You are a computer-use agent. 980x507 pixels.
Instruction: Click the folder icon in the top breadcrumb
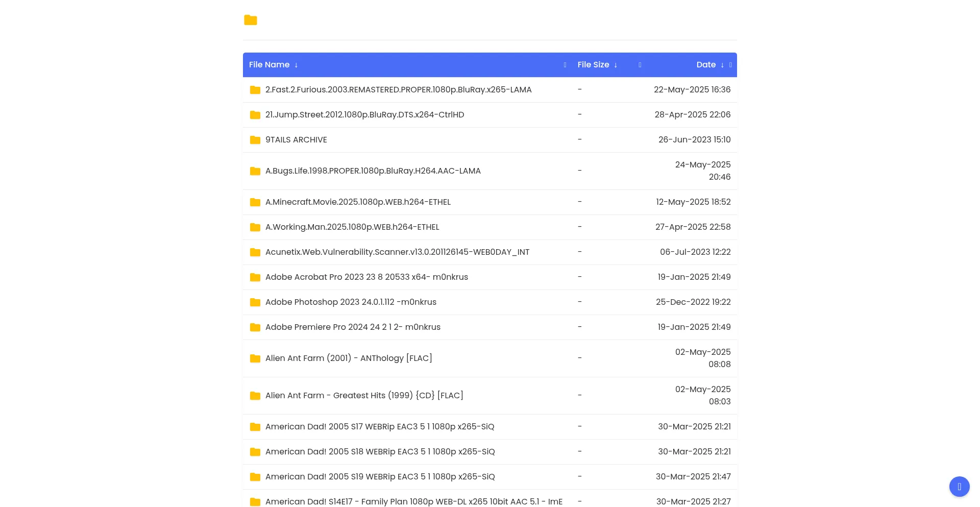(x=250, y=20)
